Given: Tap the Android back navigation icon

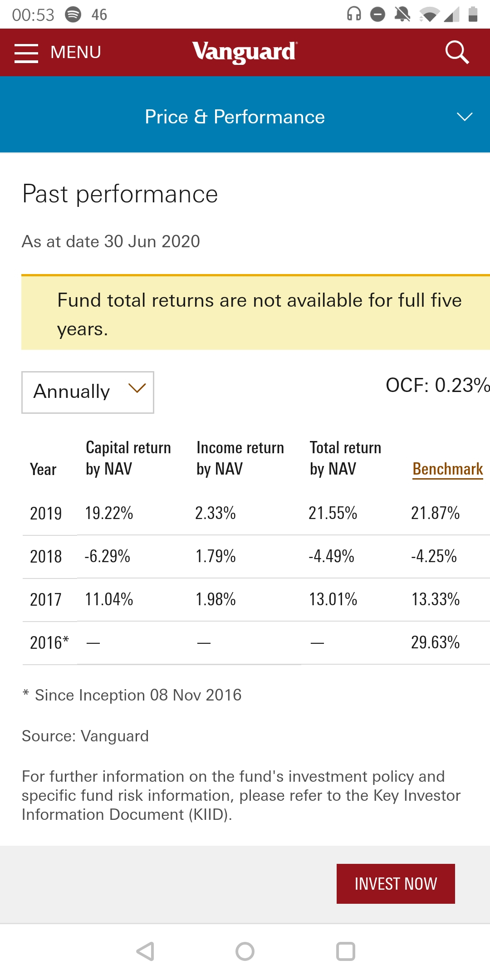Looking at the screenshot, I should [145, 951].
